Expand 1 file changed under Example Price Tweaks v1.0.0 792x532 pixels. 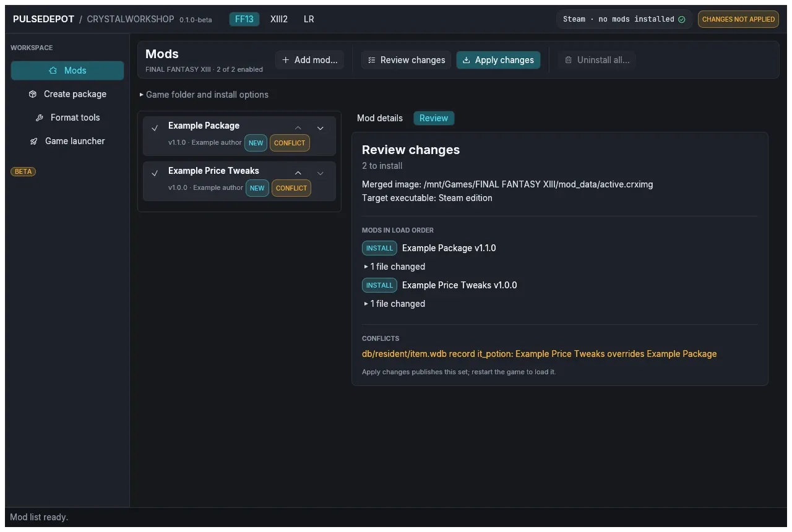[395, 304]
